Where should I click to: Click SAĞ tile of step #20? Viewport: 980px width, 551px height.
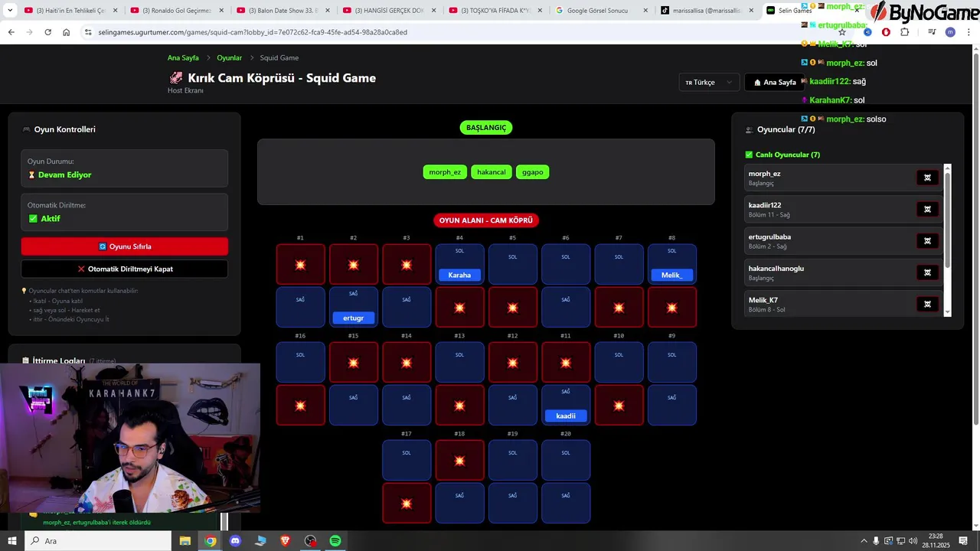(566, 503)
